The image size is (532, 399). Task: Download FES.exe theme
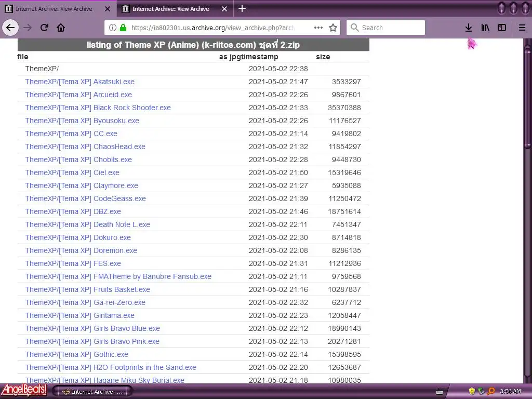[x=73, y=263]
